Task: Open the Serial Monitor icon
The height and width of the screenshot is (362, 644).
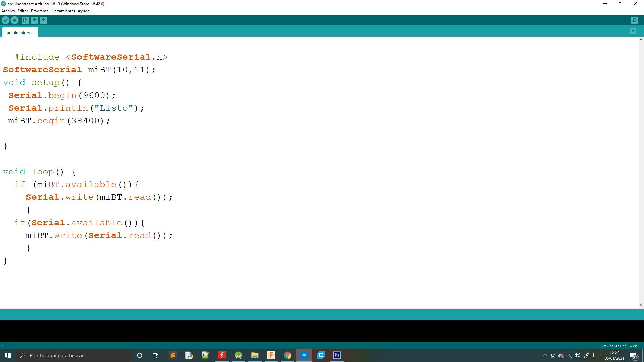Action: (634, 20)
